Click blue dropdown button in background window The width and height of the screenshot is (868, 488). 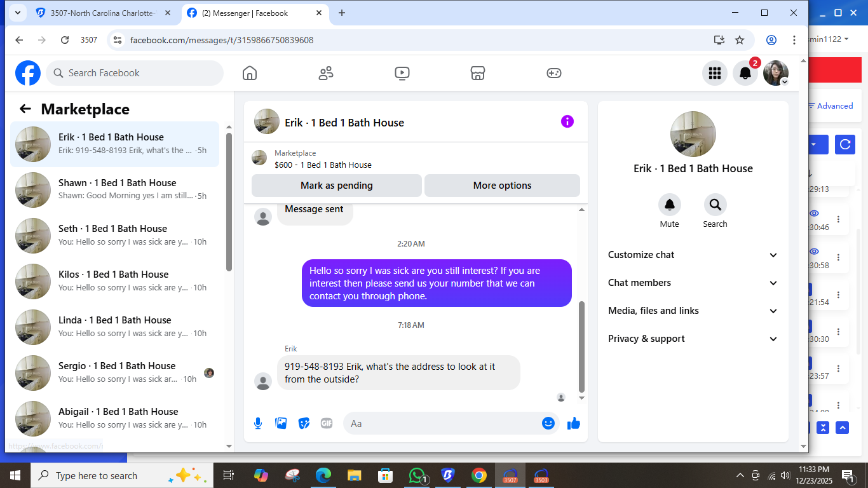[818, 144]
